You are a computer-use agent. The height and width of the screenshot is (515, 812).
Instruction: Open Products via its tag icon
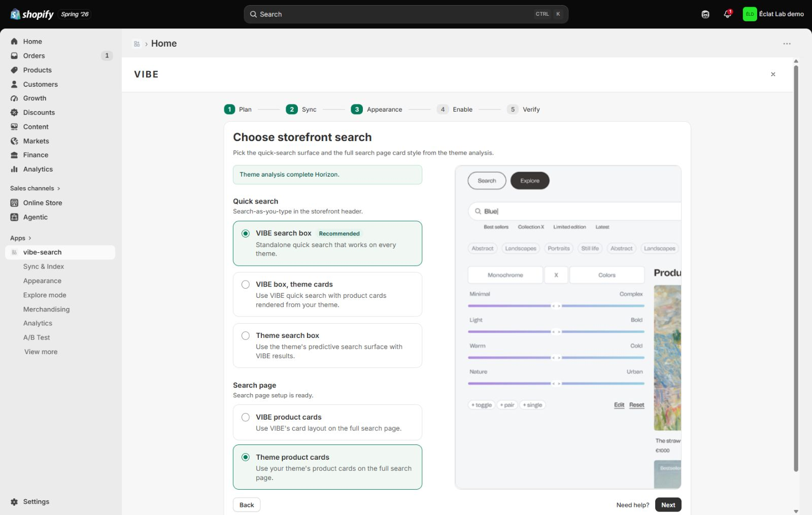pos(14,70)
